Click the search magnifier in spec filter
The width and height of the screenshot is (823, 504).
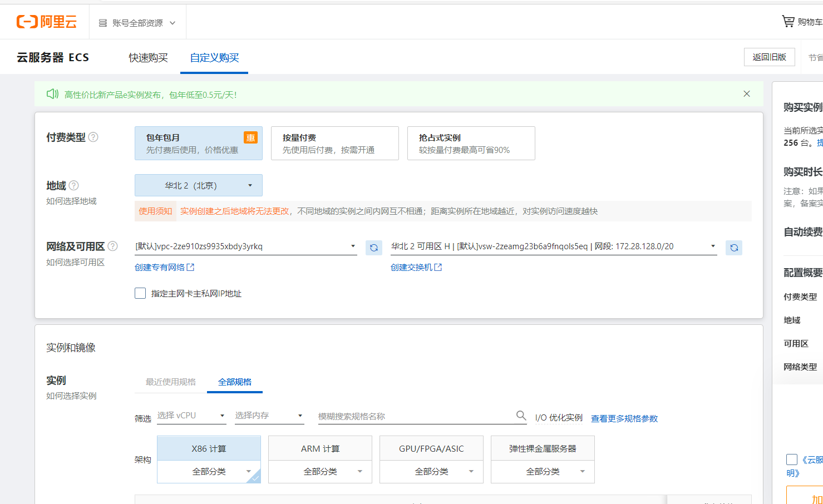521,416
